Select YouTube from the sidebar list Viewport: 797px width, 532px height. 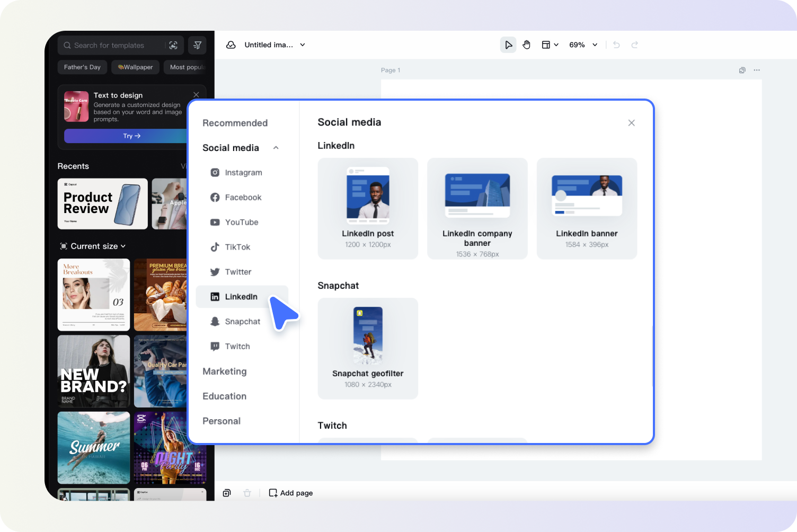tap(241, 223)
